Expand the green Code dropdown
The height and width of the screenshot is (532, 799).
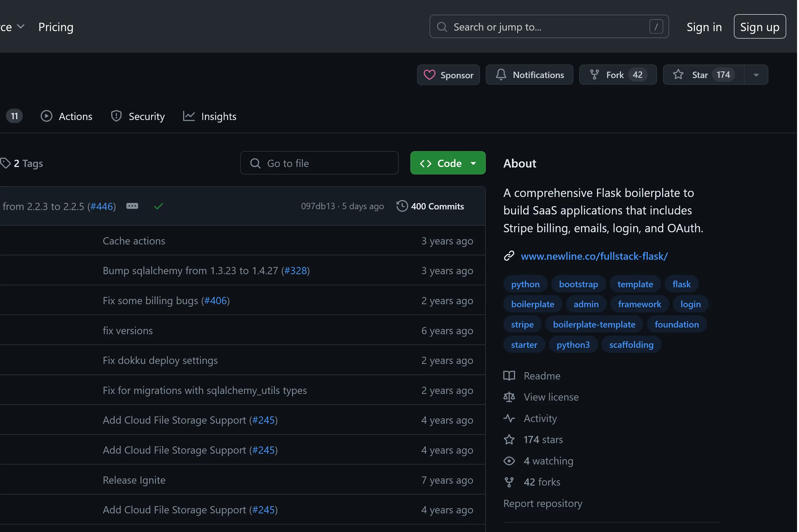click(448, 163)
